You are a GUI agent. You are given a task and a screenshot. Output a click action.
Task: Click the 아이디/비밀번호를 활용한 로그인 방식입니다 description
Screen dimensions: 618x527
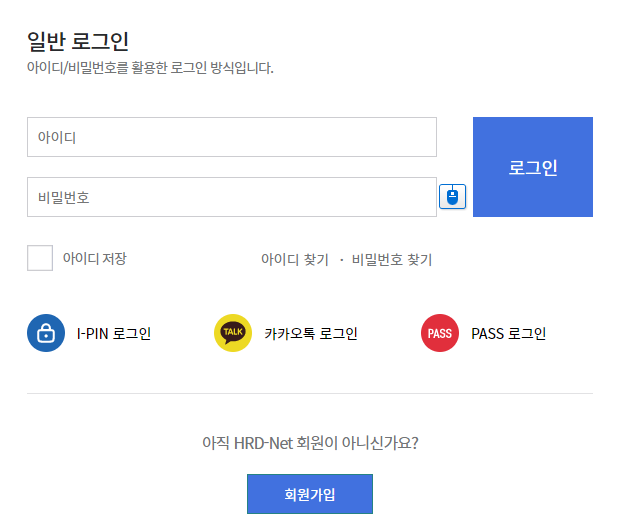pos(150,68)
